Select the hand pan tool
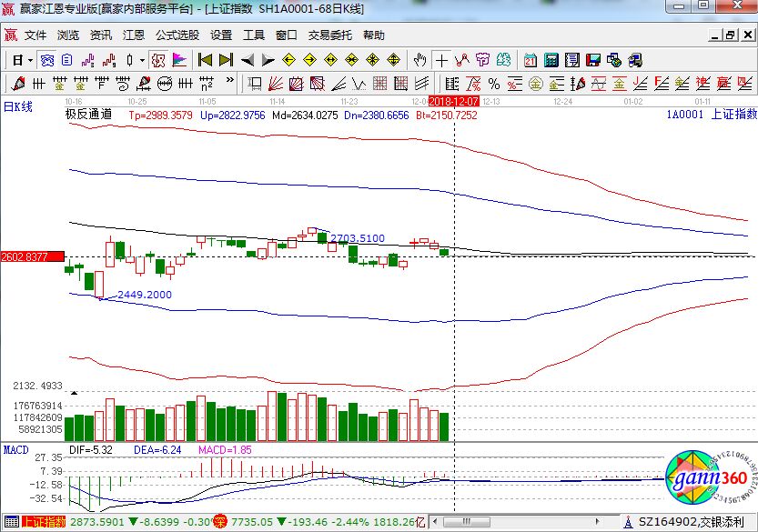Viewport: 758px width, 532px height. click(419, 60)
